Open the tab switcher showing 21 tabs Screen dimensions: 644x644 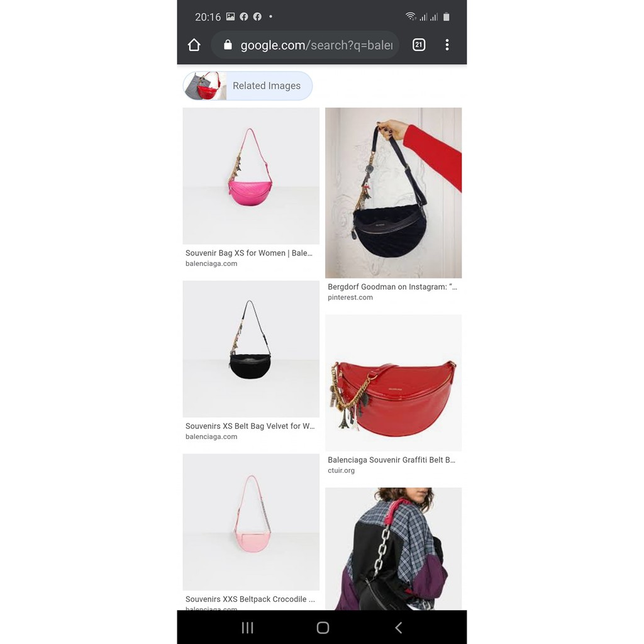click(x=418, y=45)
